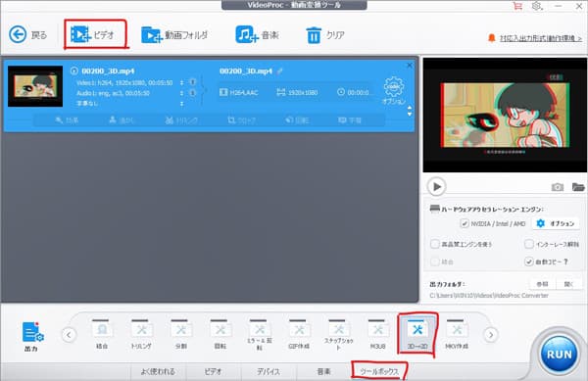Screen dimensions: 588x381
Task: Enable the インターレース解除 deinterlace checkbox
Action: [x=529, y=244]
